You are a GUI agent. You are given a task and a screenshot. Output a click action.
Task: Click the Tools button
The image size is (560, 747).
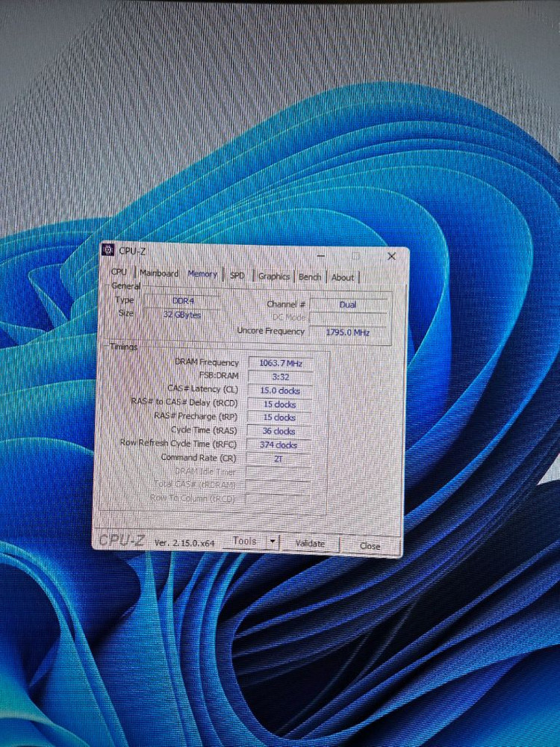click(245, 541)
